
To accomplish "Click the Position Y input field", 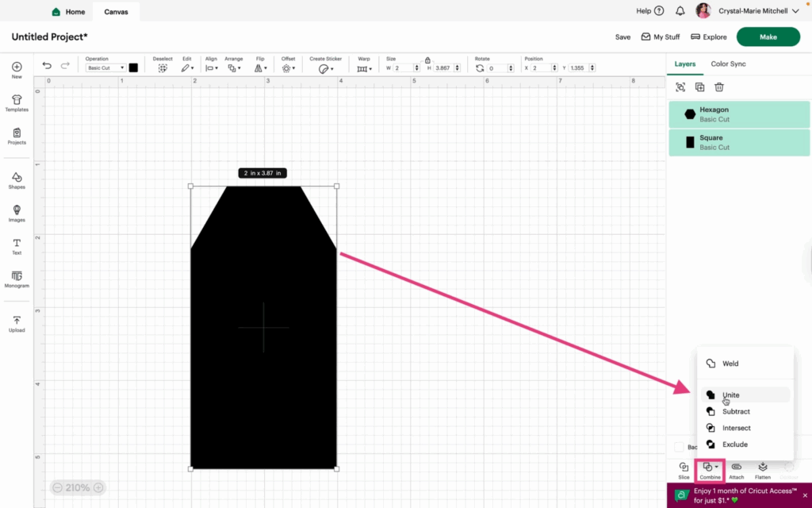I will click(580, 68).
